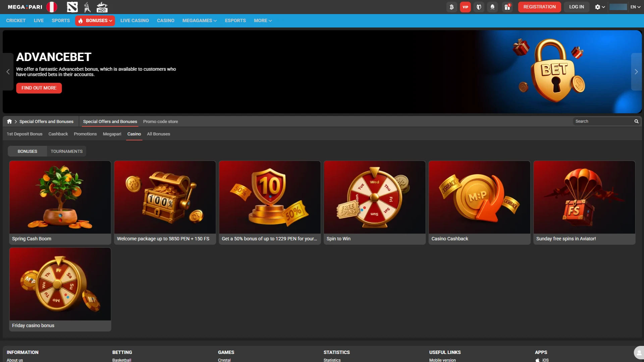Click the Statistics footer link
The image size is (644, 362).
[x=332, y=360]
